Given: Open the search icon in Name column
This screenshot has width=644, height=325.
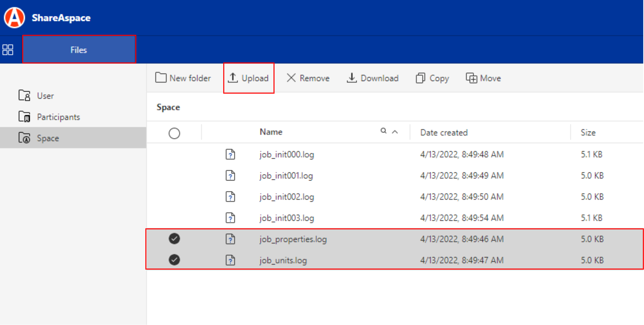Looking at the screenshot, I should (x=383, y=131).
